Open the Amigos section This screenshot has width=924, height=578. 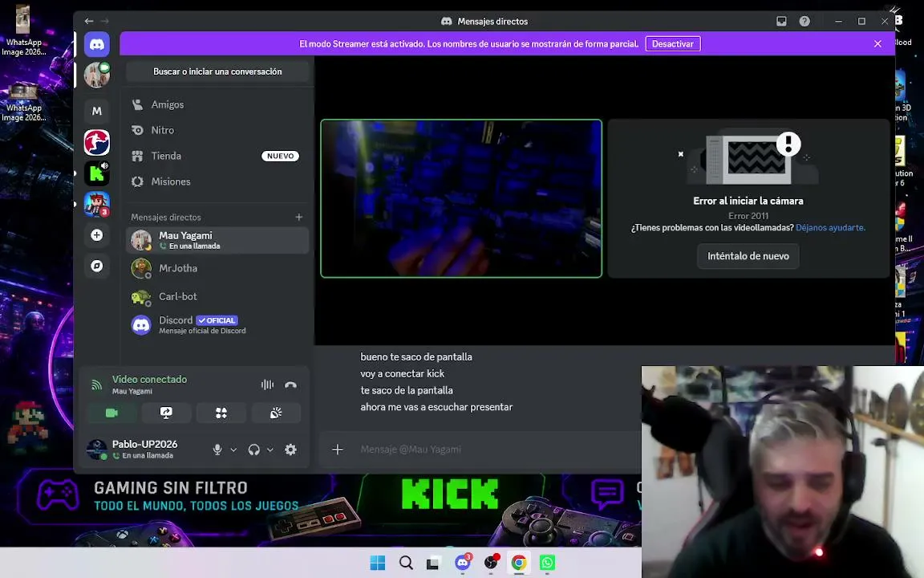[217, 104]
